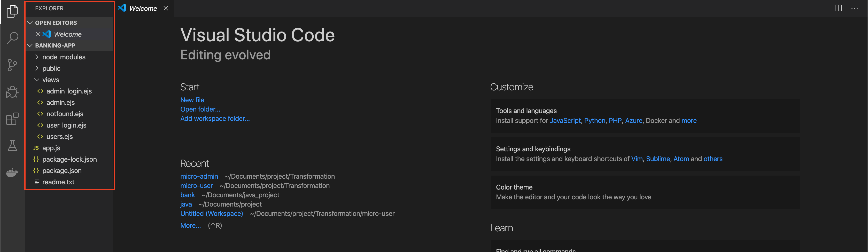Click Add workspace folder... link
Viewport: 868px width, 252px height.
click(215, 119)
